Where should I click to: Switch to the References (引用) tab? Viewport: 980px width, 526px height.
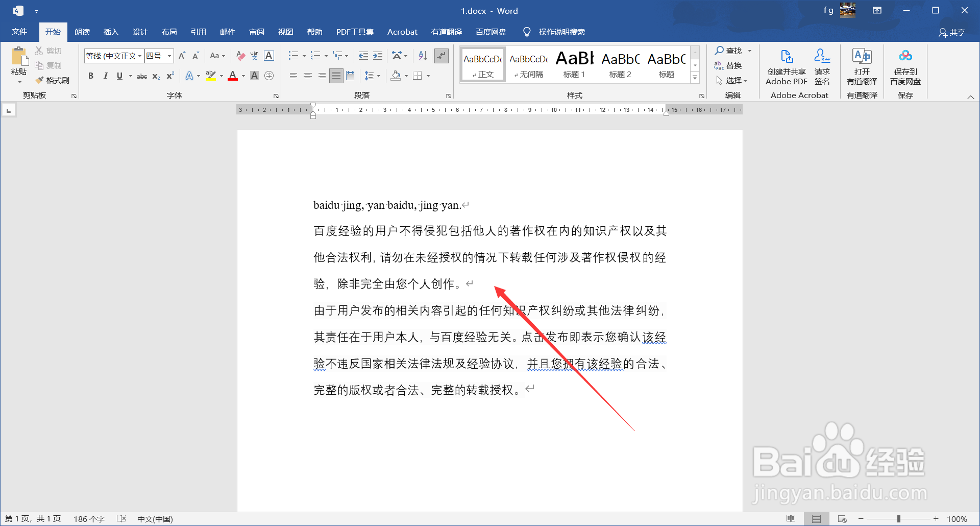pos(198,32)
